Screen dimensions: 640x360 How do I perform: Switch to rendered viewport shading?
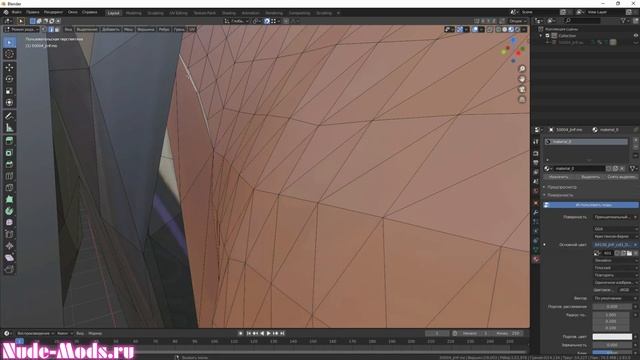(517, 29)
